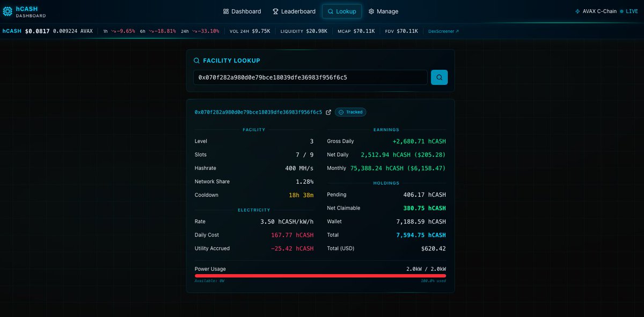Click the Level value 3

(312, 141)
